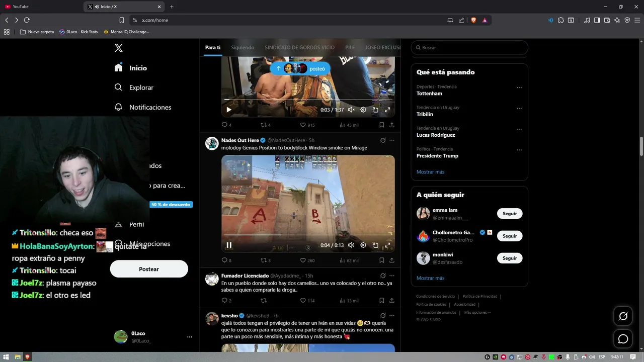Open Brave Shields lion icon

pos(473,20)
